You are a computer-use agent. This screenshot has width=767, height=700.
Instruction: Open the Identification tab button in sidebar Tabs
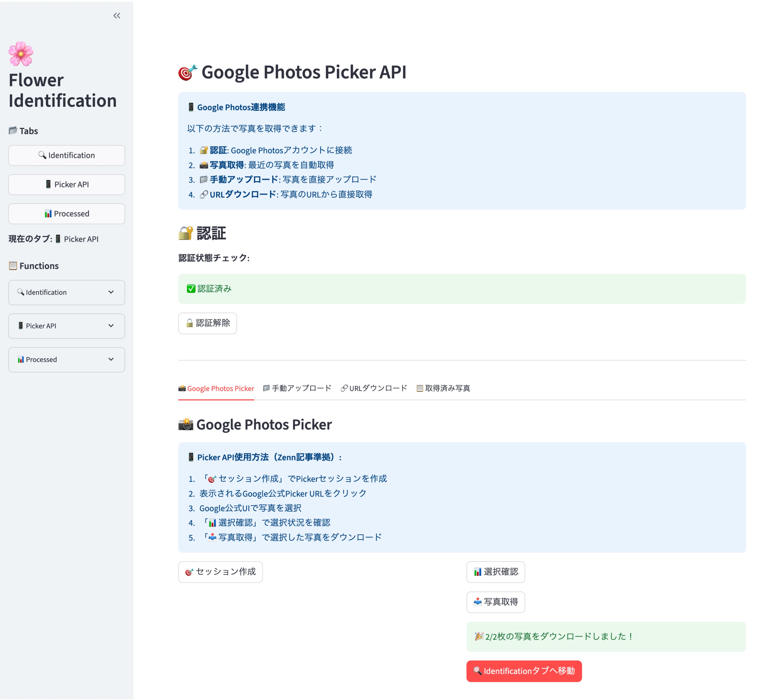(x=67, y=155)
